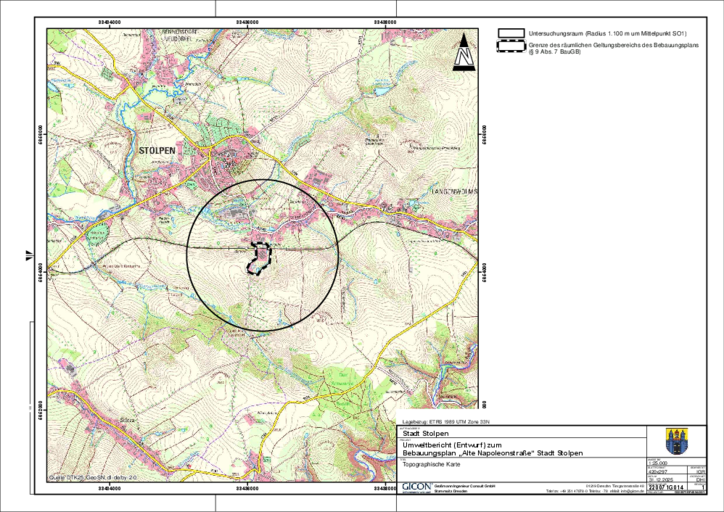Select the scale value '1:25.000'
This screenshot has height=512, width=724.
click(658, 464)
